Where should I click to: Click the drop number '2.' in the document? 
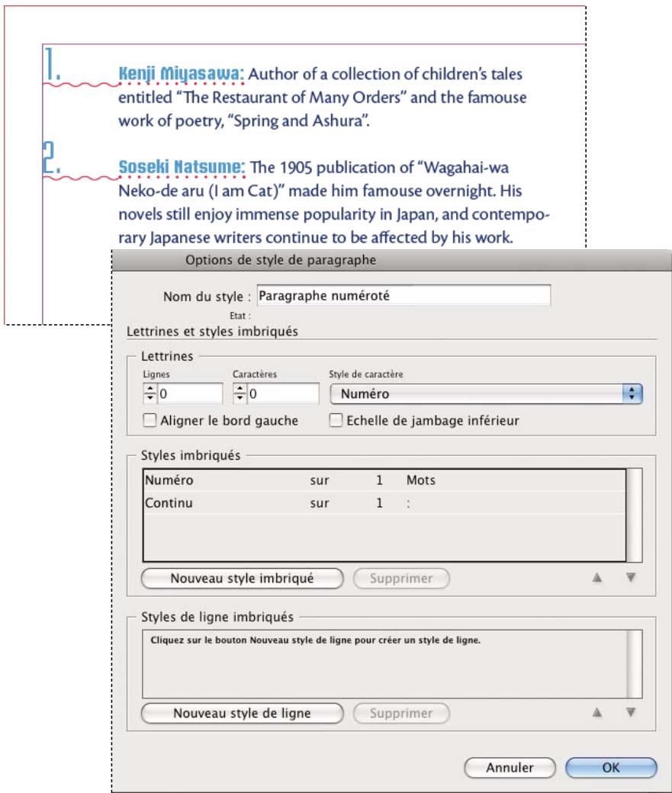pyautogui.click(x=52, y=157)
